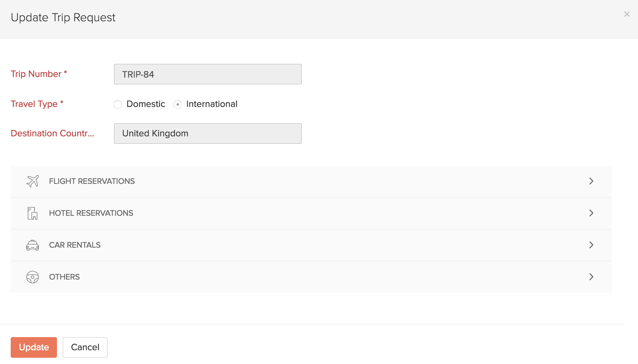This screenshot has height=364, width=638.
Task: Expand Flight Reservations chevron arrow
Action: [x=591, y=181]
